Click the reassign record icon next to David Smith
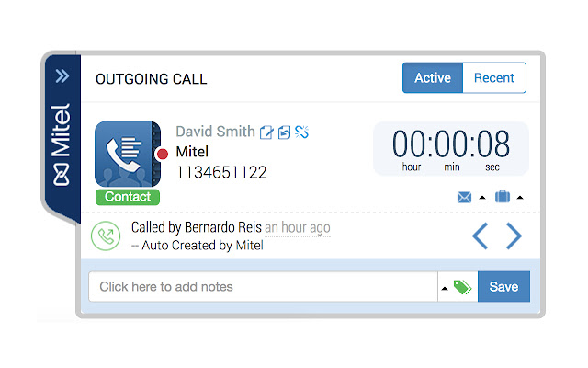 tap(284, 132)
